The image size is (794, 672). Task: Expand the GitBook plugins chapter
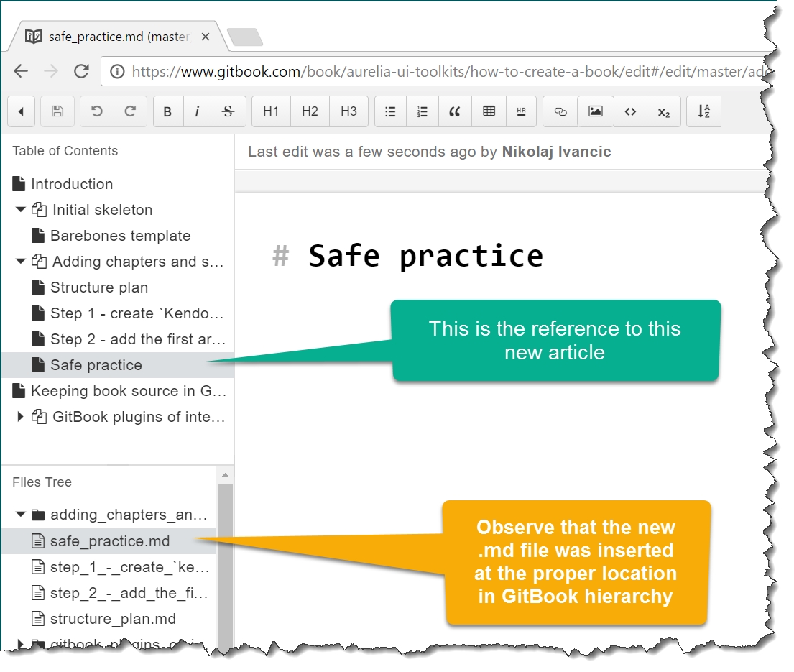(x=20, y=417)
